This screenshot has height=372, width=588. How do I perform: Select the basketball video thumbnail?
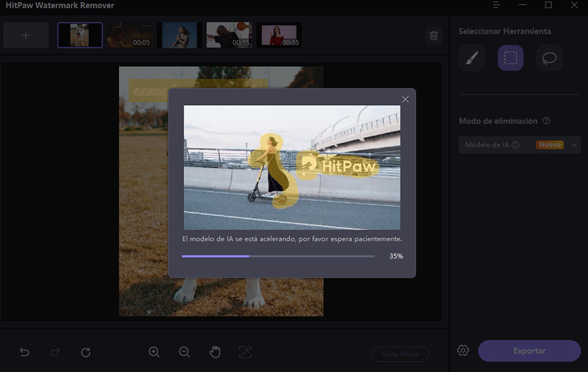point(229,35)
